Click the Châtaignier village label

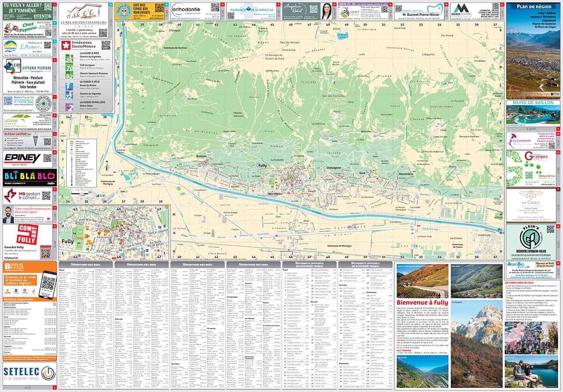(x=334, y=167)
